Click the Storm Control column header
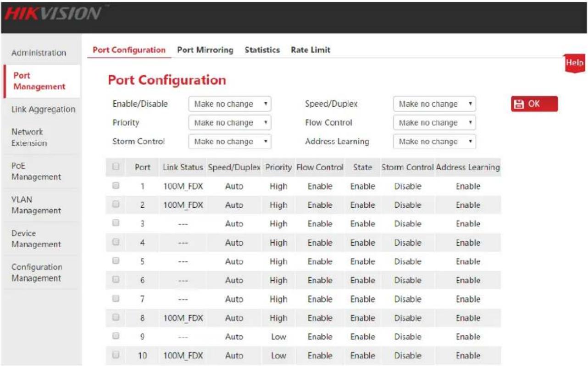 tap(408, 167)
